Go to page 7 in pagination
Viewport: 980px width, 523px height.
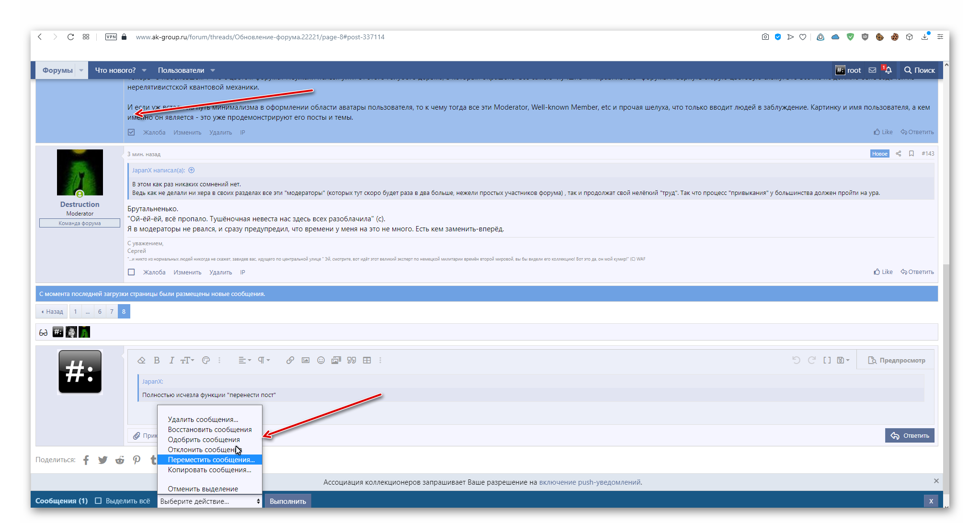pos(112,311)
